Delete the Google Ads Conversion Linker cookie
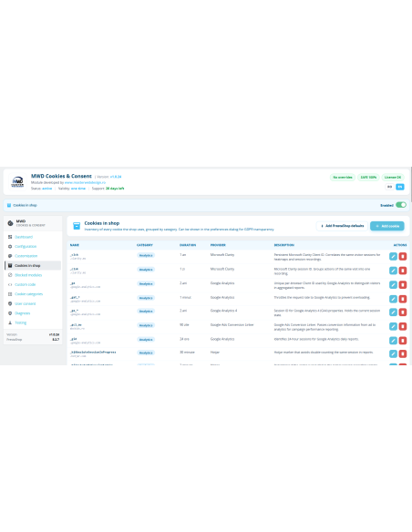The width and height of the screenshot is (412, 532). point(403,326)
